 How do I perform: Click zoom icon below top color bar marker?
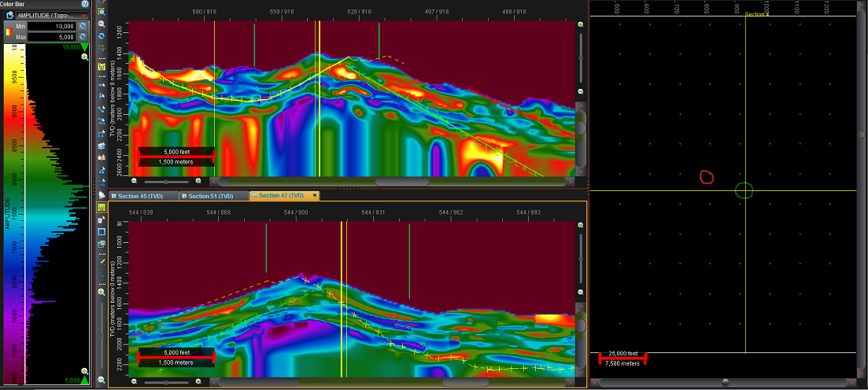tap(85, 57)
